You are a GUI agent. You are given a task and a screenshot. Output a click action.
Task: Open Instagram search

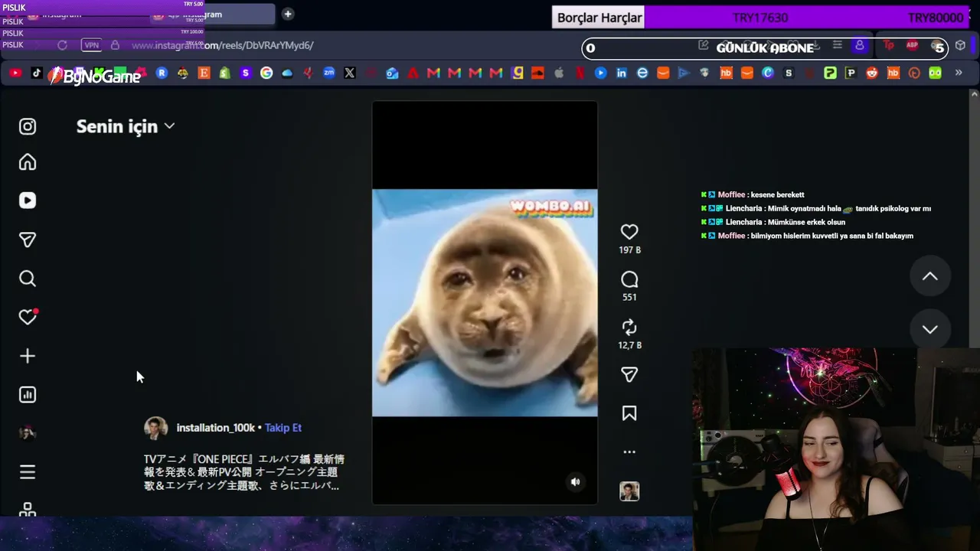(x=28, y=279)
